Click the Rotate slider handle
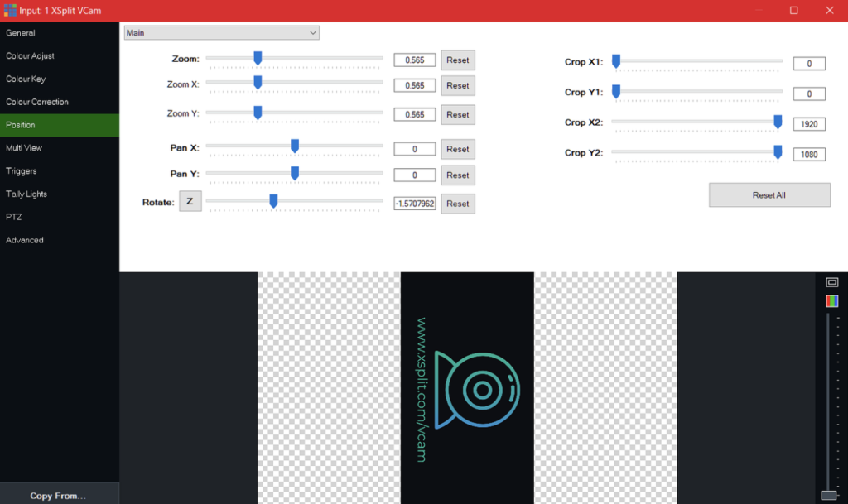Viewport: 848px width, 504px height. click(x=273, y=201)
